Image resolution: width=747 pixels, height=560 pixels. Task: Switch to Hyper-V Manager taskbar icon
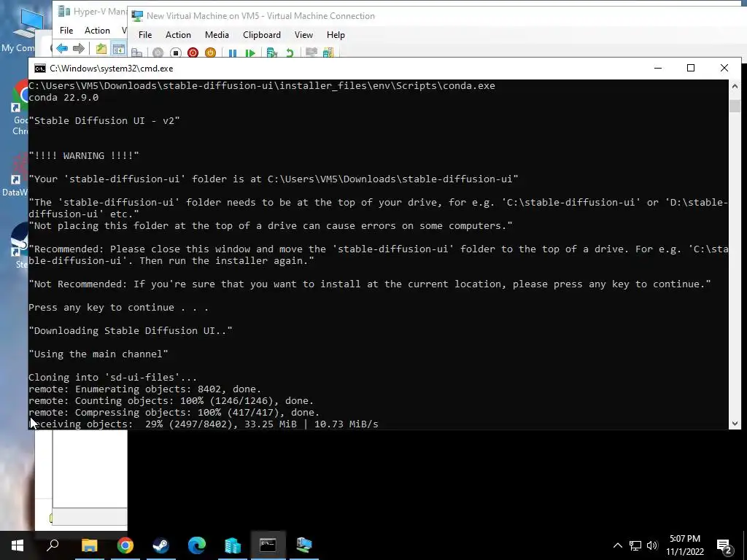click(232, 545)
